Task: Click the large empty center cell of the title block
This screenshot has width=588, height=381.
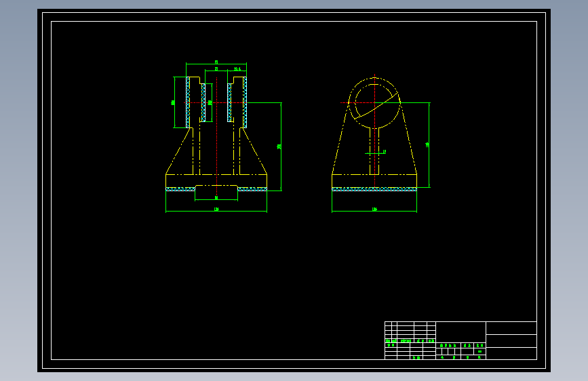Action: [x=461, y=332]
